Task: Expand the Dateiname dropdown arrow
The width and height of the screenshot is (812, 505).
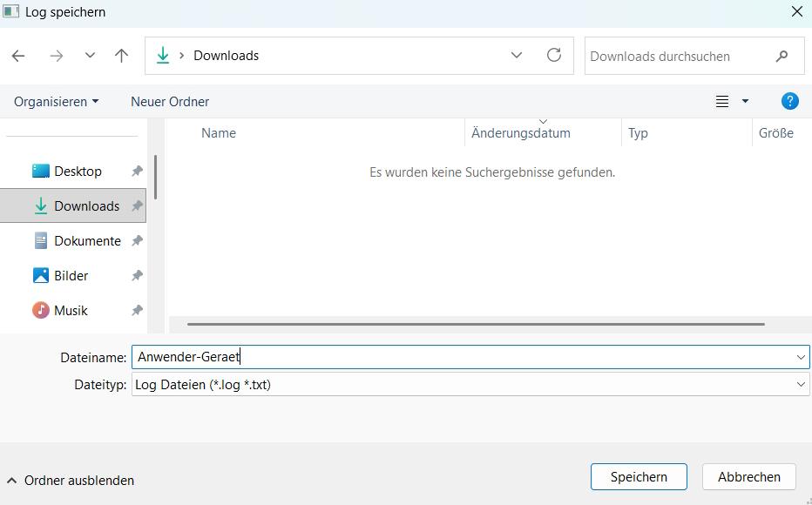Action: tap(801, 357)
